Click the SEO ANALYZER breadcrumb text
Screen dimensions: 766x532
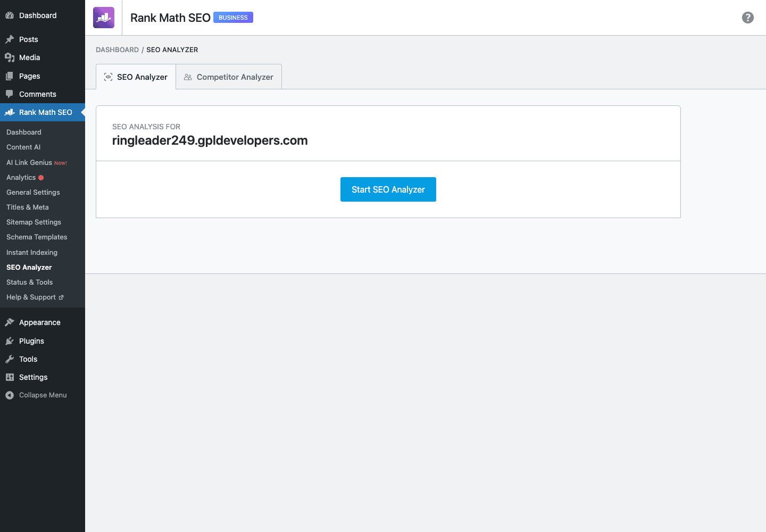tap(172, 49)
